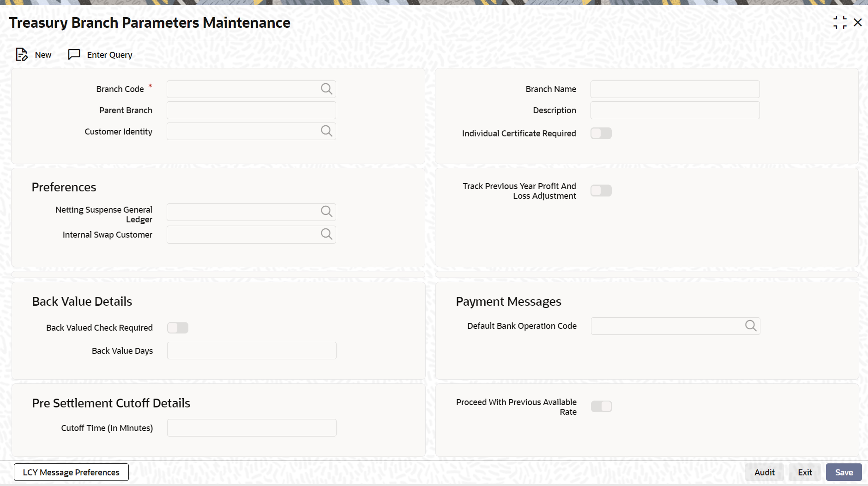Click into the Back Value Days field
The image size is (868, 486).
coord(251,351)
